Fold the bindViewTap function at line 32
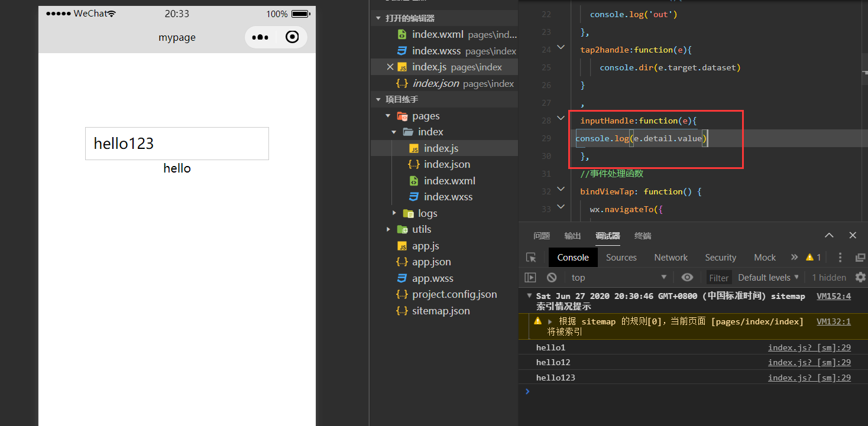The width and height of the screenshot is (868, 426). tap(561, 189)
